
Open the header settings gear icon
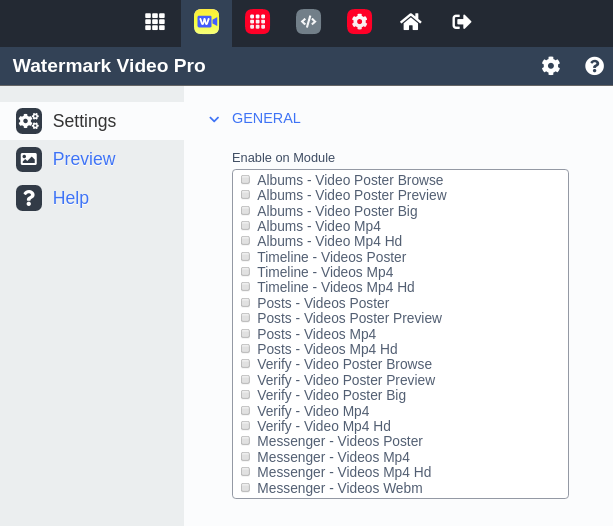point(551,66)
